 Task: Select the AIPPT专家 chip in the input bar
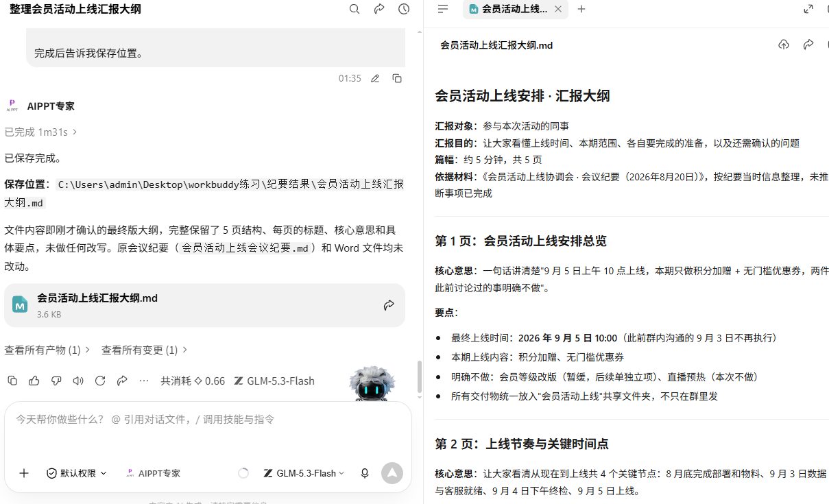[x=154, y=473]
